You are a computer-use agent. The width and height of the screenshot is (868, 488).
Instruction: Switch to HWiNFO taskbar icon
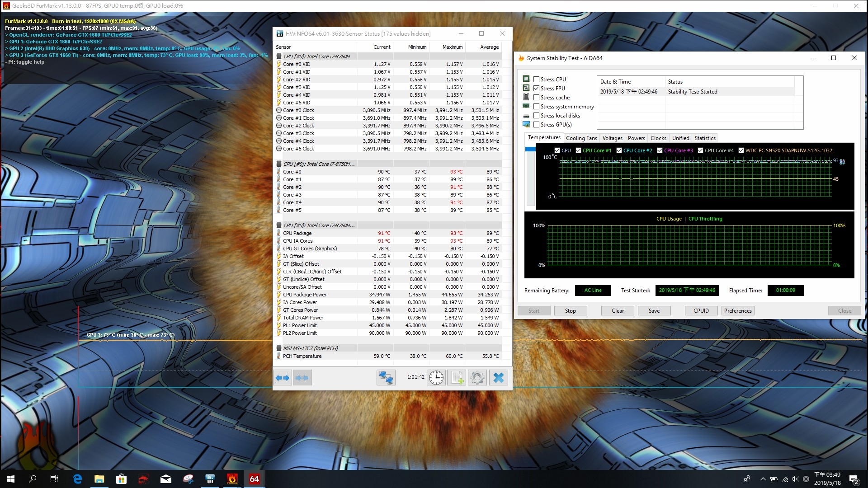[210, 479]
